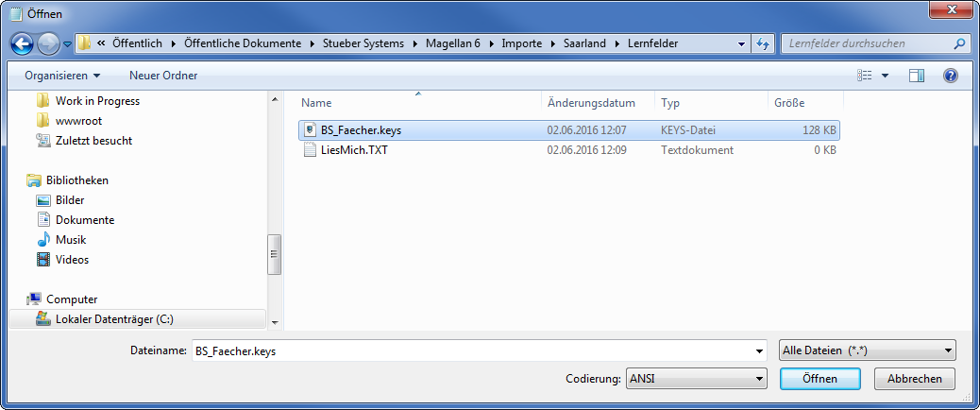980x410 pixels.
Task: Open the view options dropdown arrow
Action: pos(885,76)
